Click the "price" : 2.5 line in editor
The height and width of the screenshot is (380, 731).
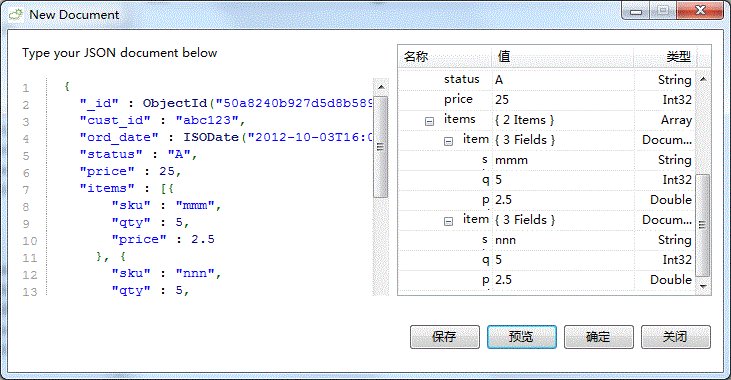click(163, 240)
